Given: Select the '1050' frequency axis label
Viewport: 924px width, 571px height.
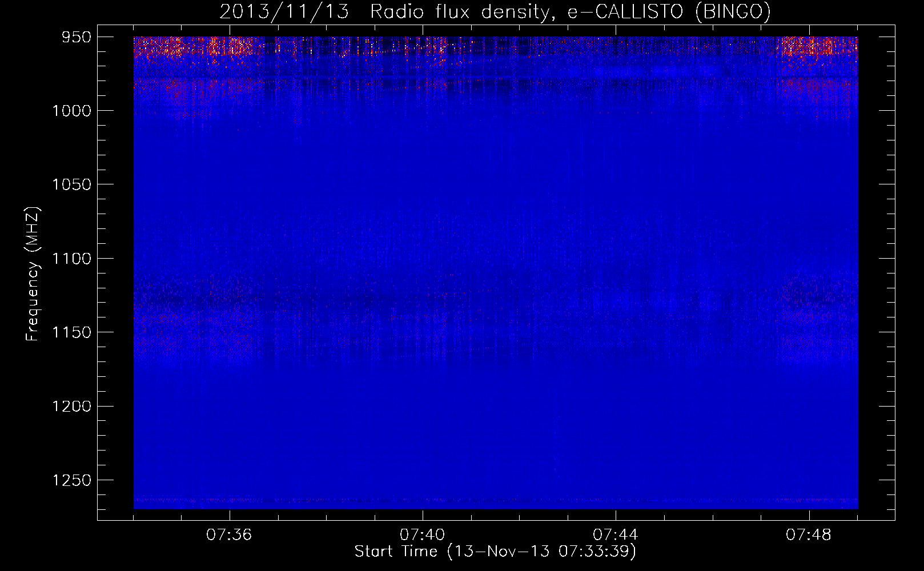Looking at the screenshot, I should tap(72, 184).
